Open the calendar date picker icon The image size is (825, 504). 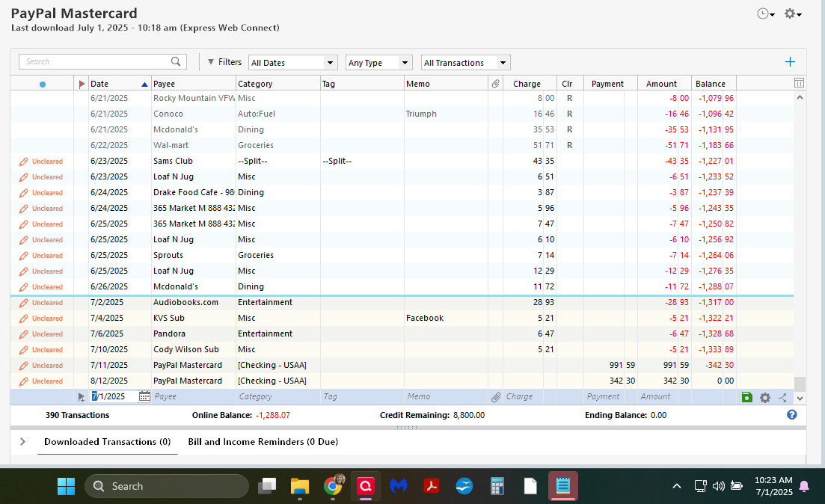144,397
